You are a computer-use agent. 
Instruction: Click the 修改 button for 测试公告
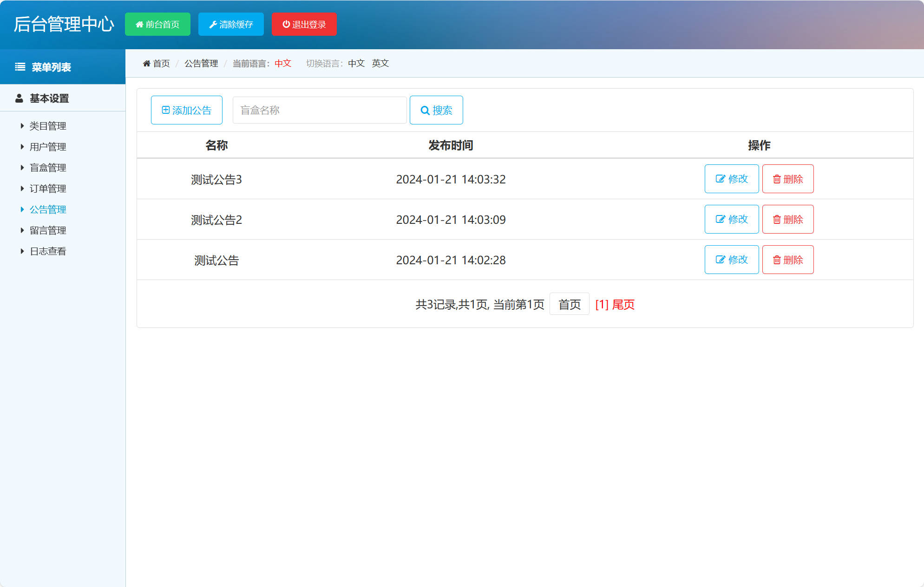[x=732, y=260]
